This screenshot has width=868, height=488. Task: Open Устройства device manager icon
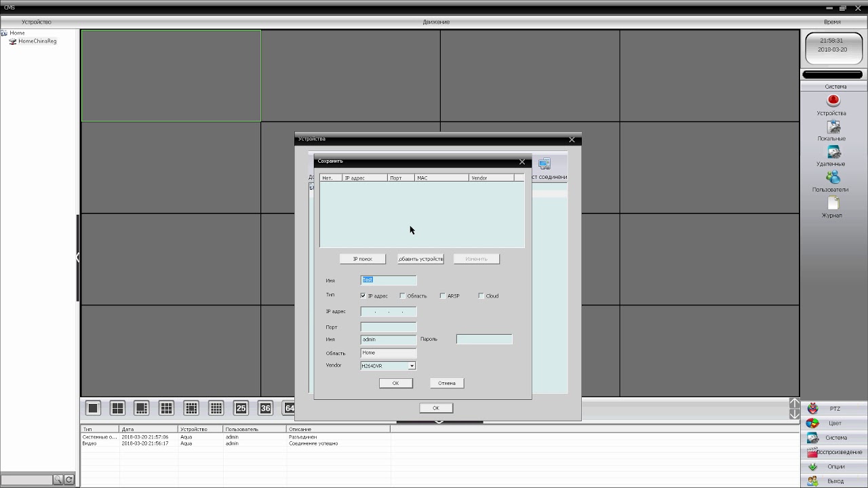click(x=833, y=101)
